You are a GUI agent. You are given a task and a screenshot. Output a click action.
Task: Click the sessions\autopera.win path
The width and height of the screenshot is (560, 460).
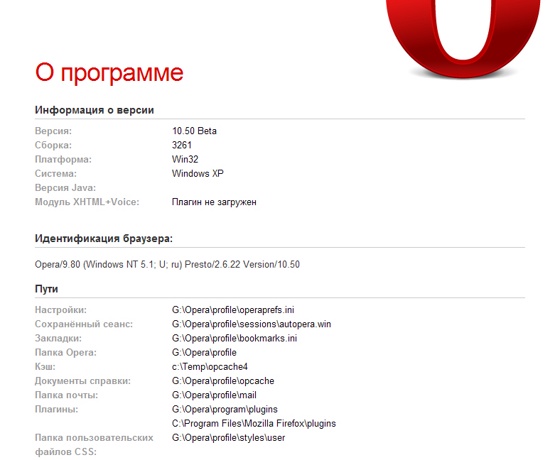coord(251,324)
